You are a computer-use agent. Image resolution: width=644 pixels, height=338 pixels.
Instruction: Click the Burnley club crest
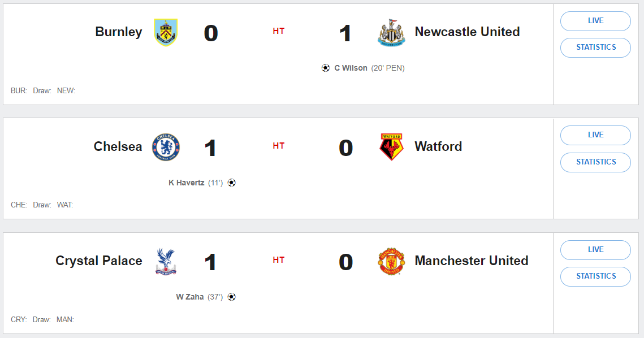(x=166, y=32)
